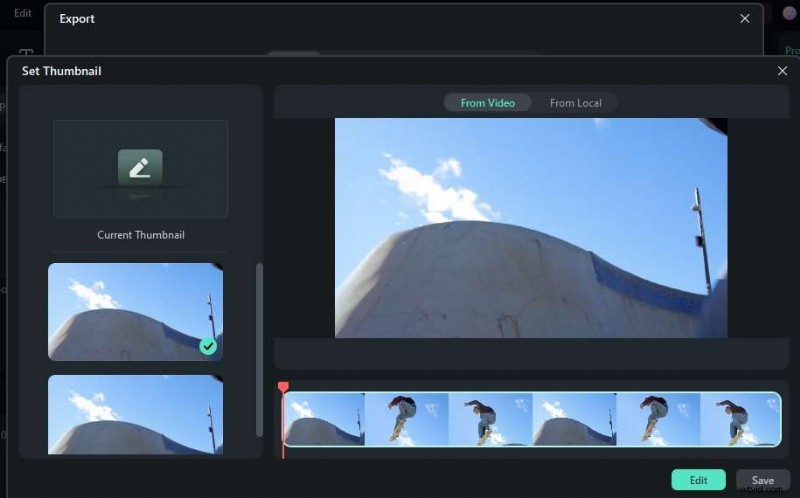This screenshot has width=800, height=498.
Task: Pick the fourth filmstrip frame showing the ramp
Action: 573,419
